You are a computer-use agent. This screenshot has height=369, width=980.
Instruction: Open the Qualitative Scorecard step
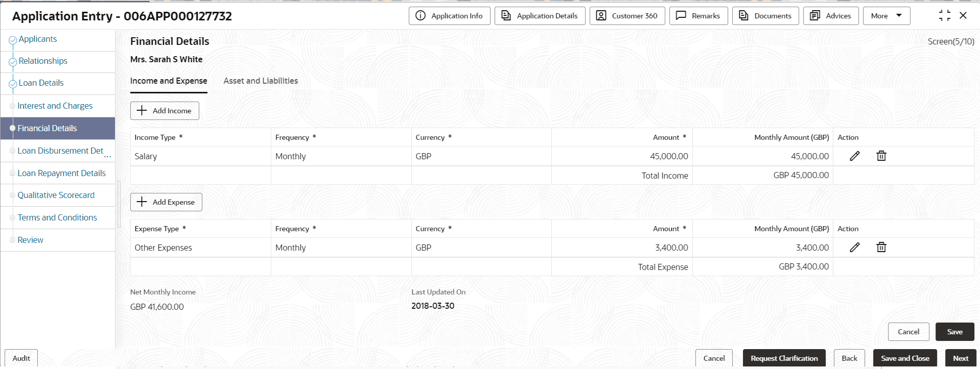(x=56, y=195)
